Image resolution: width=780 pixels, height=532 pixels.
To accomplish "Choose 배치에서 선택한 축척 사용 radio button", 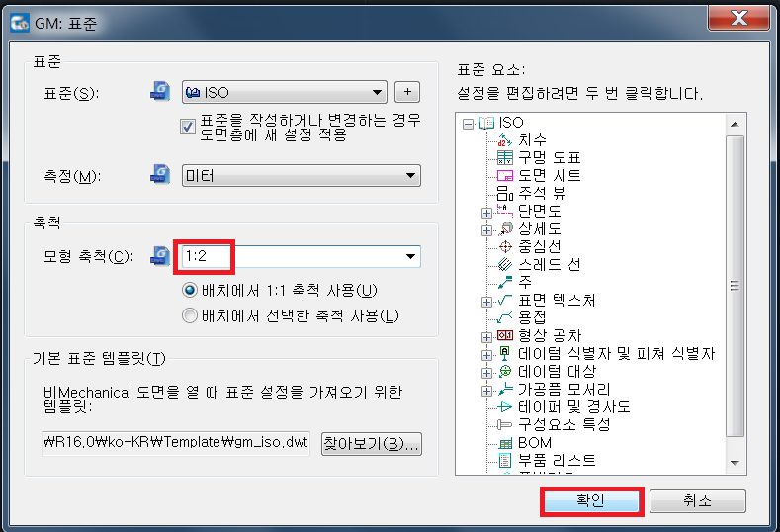I will point(190,315).
